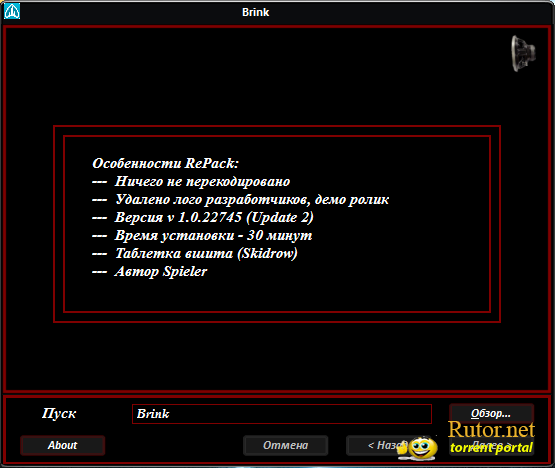
Task: Select the line about 'Удалено лого разработчиков'
Action: pos(241,199)
